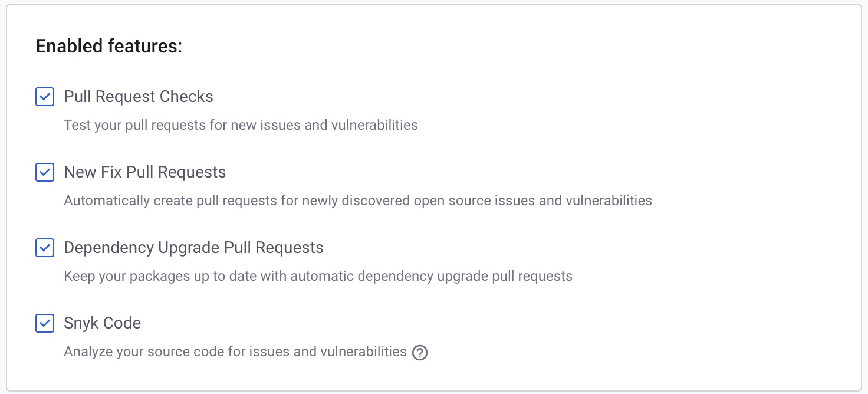Open the Snyk Code help question-mark icon

420,353
